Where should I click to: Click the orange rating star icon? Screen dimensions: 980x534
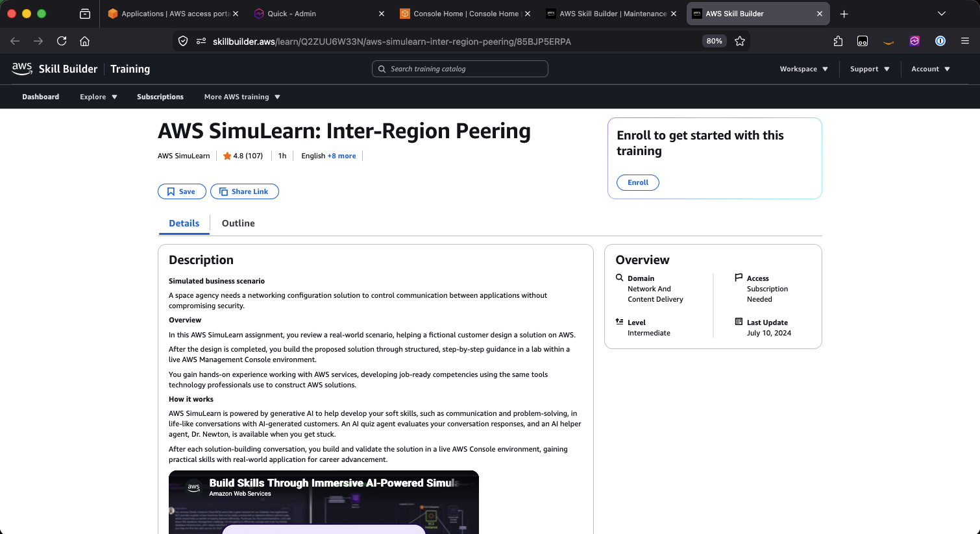227,156
